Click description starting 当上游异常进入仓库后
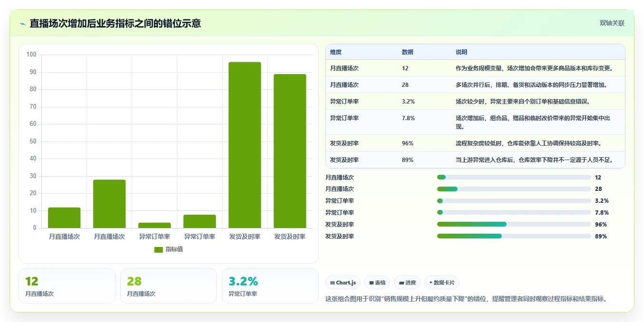Screen dimensions: 644x322 535,160
